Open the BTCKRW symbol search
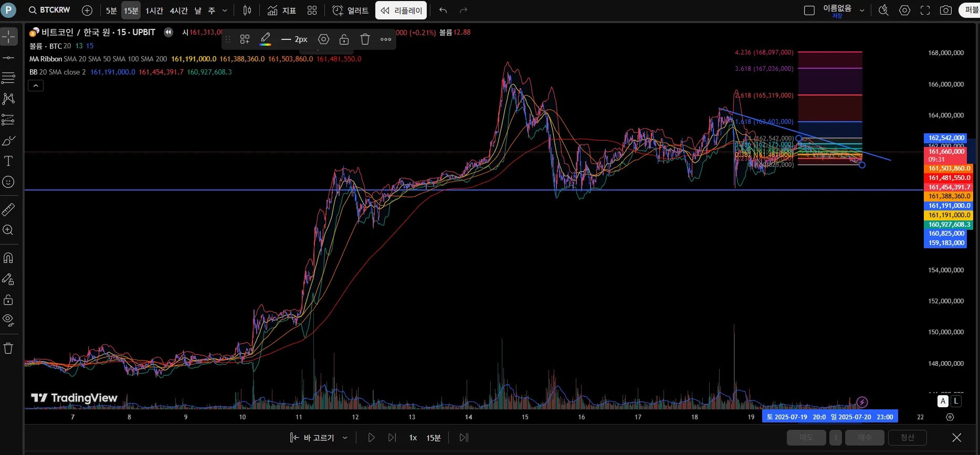 point(49,10)
